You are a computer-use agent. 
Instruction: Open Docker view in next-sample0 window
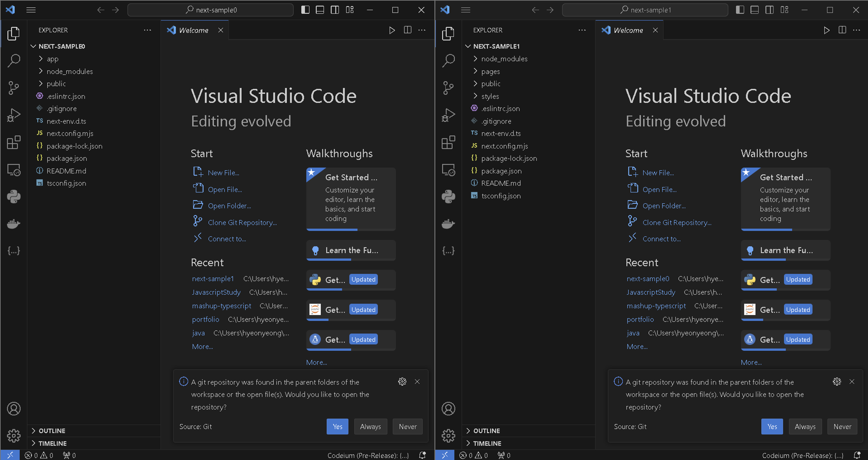coord(14,224)
